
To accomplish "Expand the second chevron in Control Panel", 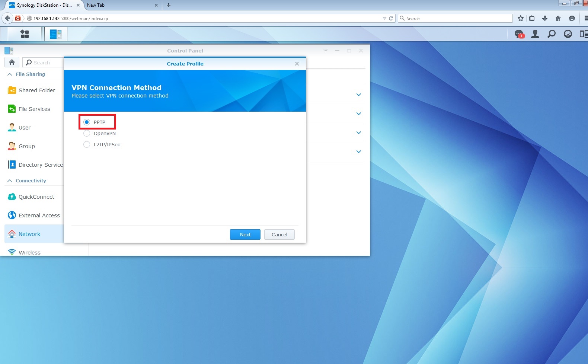I will click(359, 114).
